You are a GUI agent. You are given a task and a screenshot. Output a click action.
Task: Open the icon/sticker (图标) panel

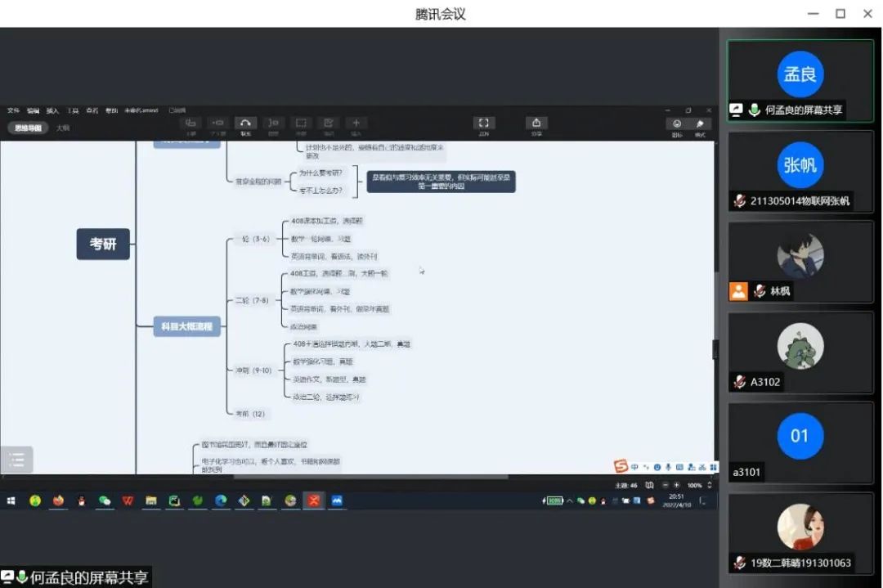point(677,124)
